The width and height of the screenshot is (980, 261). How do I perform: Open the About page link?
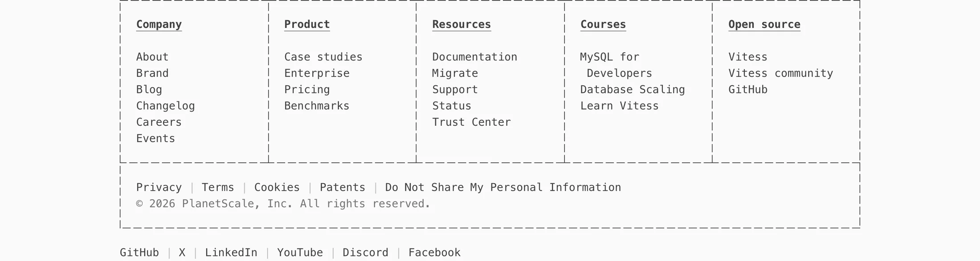click(152, 57)
